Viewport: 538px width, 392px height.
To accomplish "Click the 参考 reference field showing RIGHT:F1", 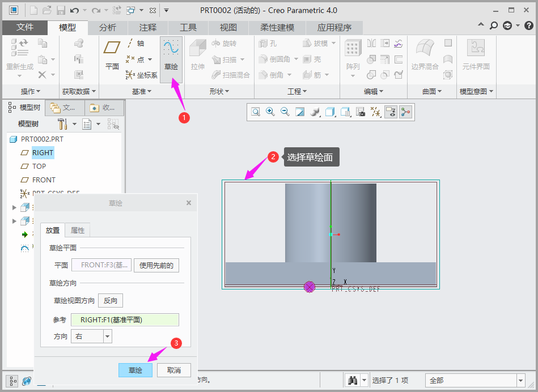I will pos(125,319).
